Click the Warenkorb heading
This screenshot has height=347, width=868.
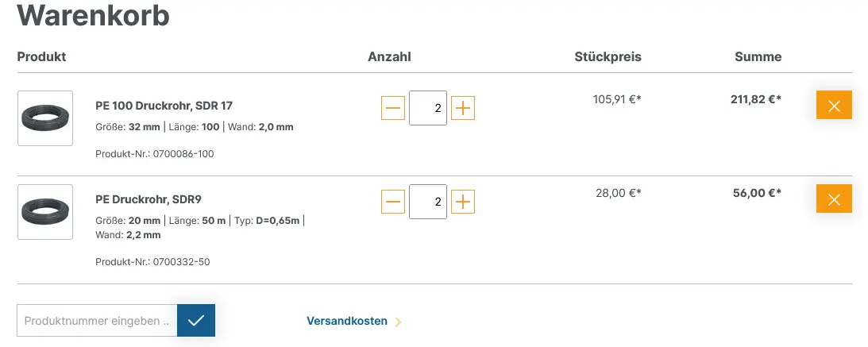point(93,15)
